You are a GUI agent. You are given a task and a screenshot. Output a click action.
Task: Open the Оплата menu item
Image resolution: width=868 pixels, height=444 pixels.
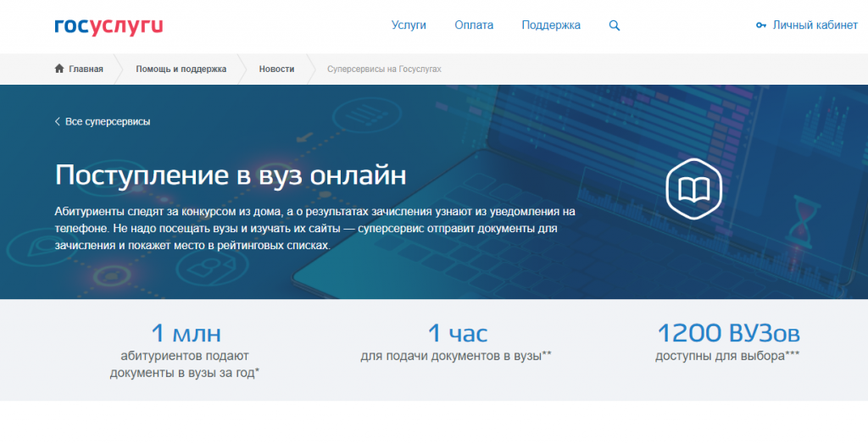(474, 25)
